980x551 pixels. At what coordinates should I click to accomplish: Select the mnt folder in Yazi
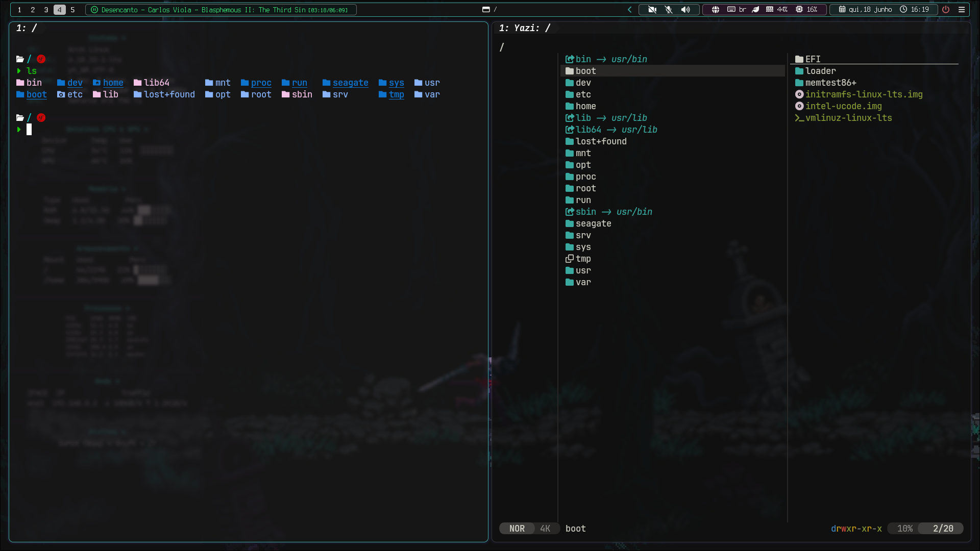point(673,153)
